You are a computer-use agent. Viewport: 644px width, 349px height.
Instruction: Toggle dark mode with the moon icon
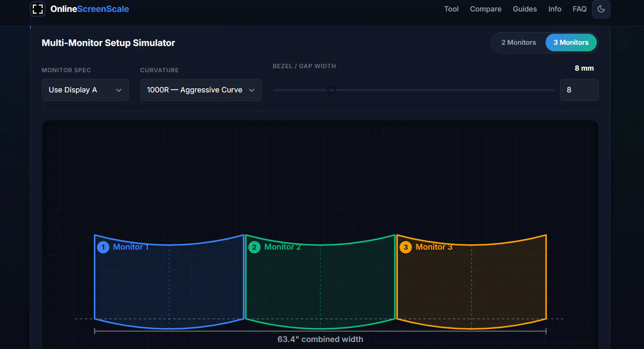click(x=601, y=9)
